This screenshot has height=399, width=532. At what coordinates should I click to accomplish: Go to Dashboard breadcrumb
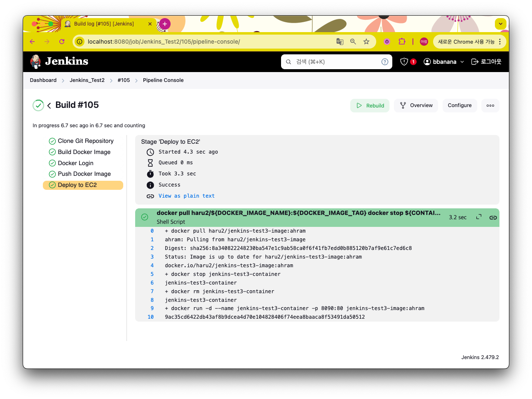(x=43, y=80)
